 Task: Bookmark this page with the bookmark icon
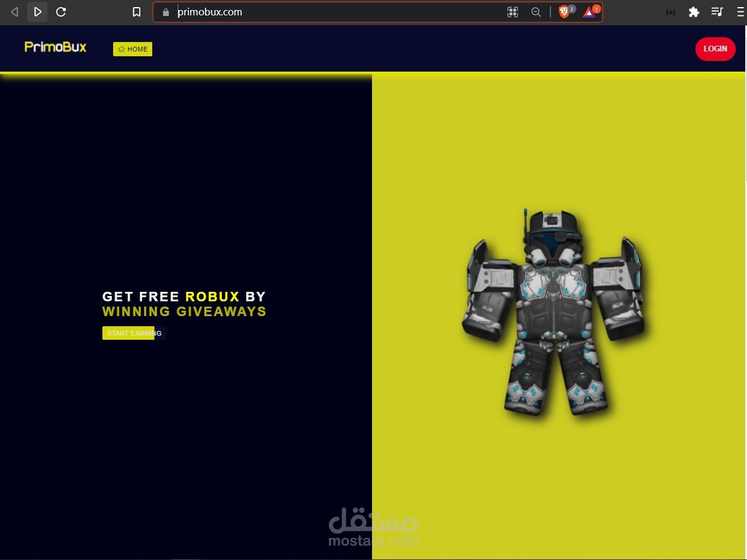pos(136,12)
